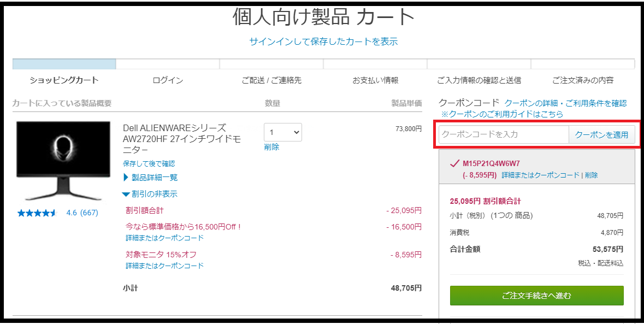Click the coupon code input field
The height and width of the screenshot is (324, 644).
tap(504, 134)
